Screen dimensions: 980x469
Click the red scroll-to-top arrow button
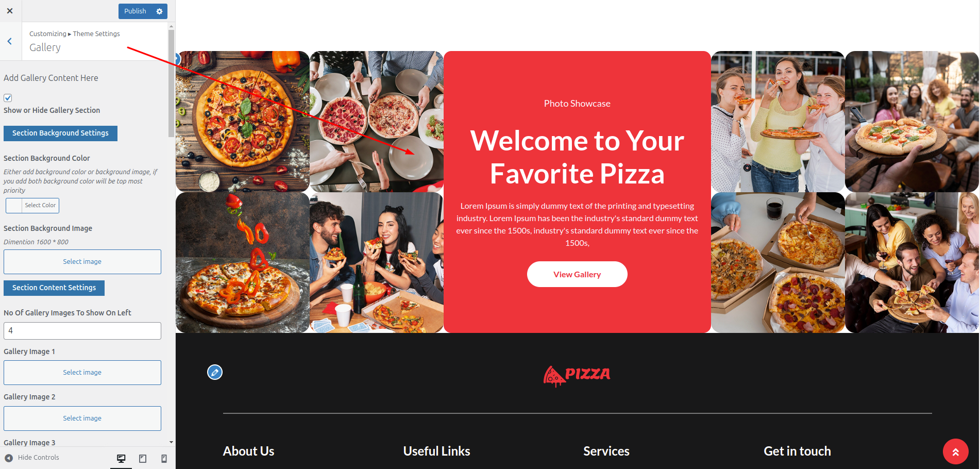click(955, 451)
